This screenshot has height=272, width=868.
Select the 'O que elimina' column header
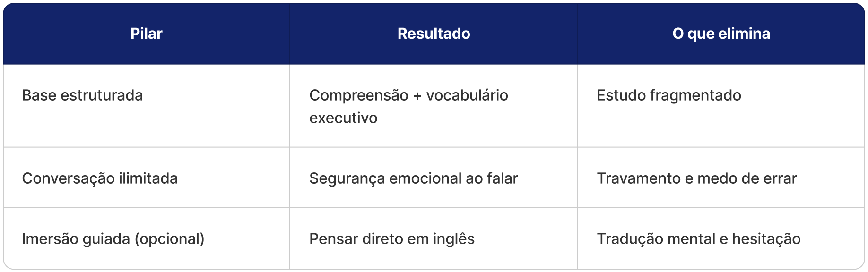pyautogui.click(x=721, y=34)
